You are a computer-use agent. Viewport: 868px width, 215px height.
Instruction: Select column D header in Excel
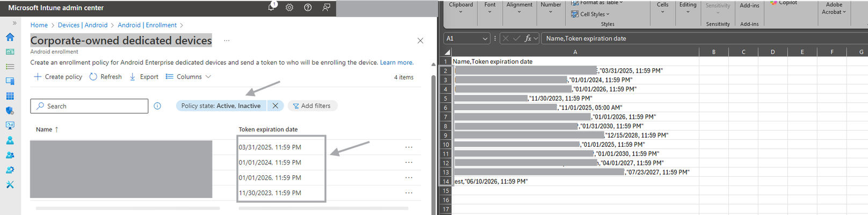(x=772, y=52)
